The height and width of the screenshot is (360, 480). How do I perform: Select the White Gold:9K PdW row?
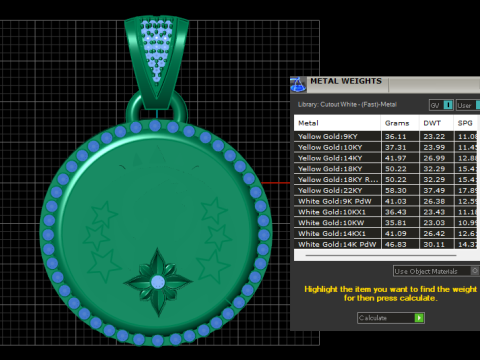coord(387,201)
